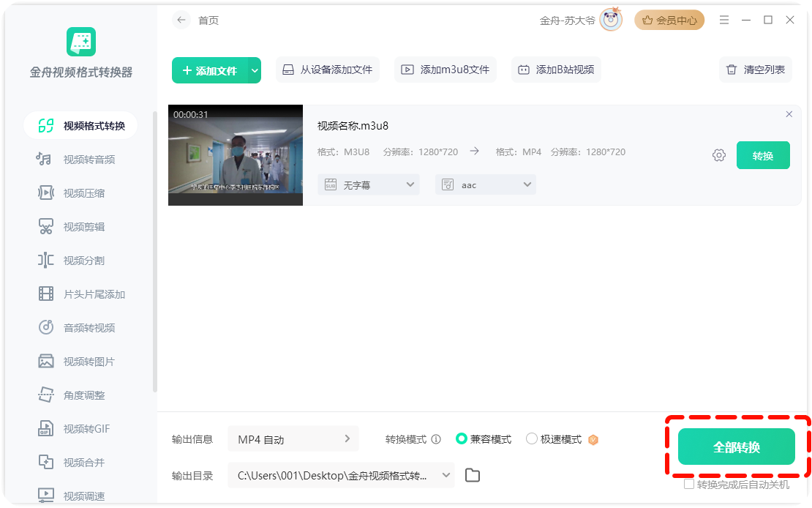Viewport: 812px width, 508px height.
Task: Enable 转换完成后自动关机 checkbox
Action: coord(689,485)
